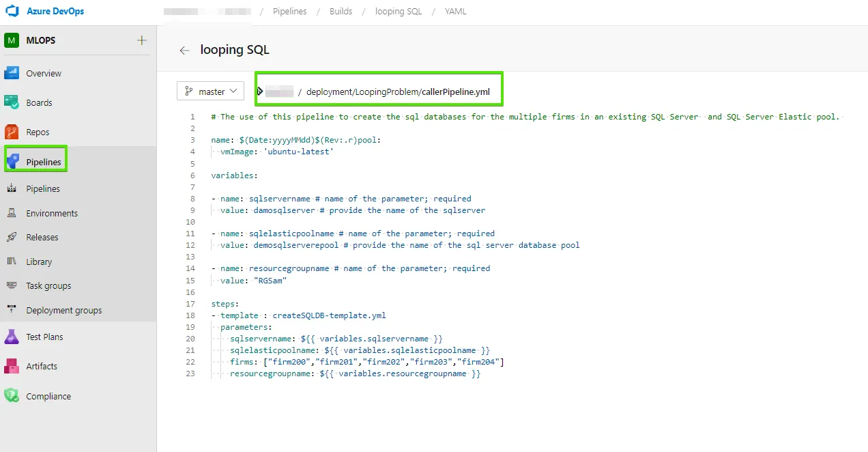Open the Releases section
Image resolution: width=868 pixels, height=452 pixels.
point(44,237)
